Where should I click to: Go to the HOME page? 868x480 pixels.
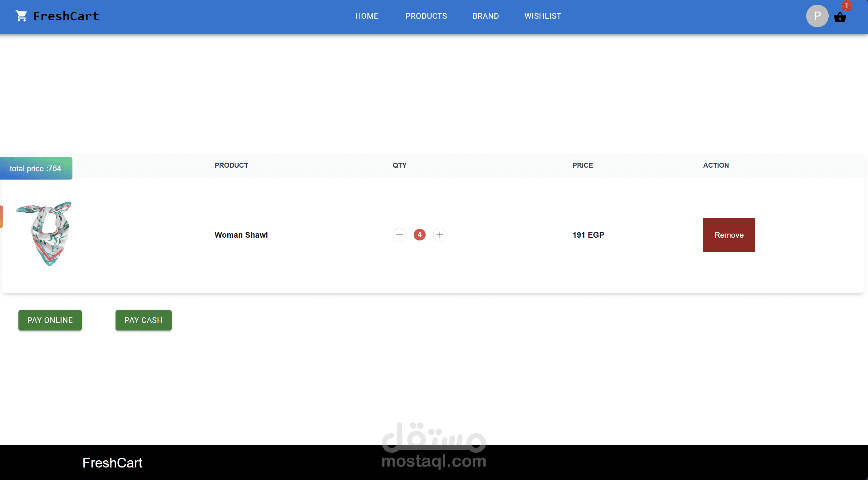(x=367, y=16)
